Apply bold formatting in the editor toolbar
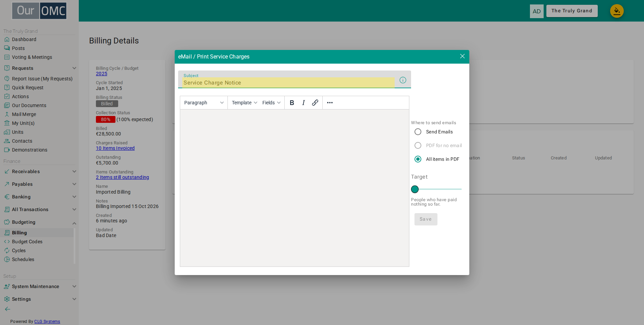Screen dimensions: 644x325 pyautogui.click(x=292, y=103)
